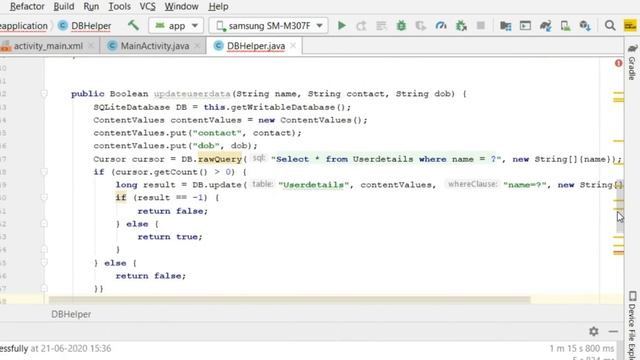Open the Refactor menu
The height and width of the screenshot is (360, 640).
point(27,7)
